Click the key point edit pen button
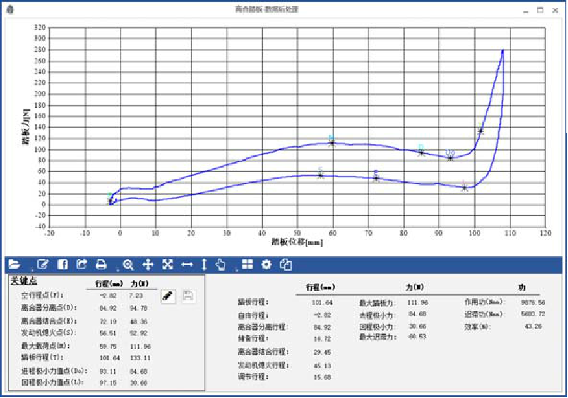 (x=168, y=296)
